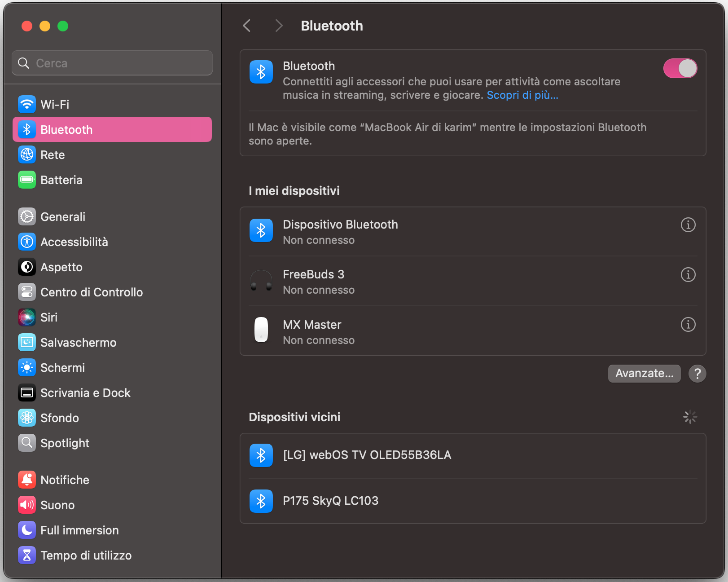Navigate back with the left chevron
Image resolution: width=728 pixels, height=582 pixels.
(246, 26)
